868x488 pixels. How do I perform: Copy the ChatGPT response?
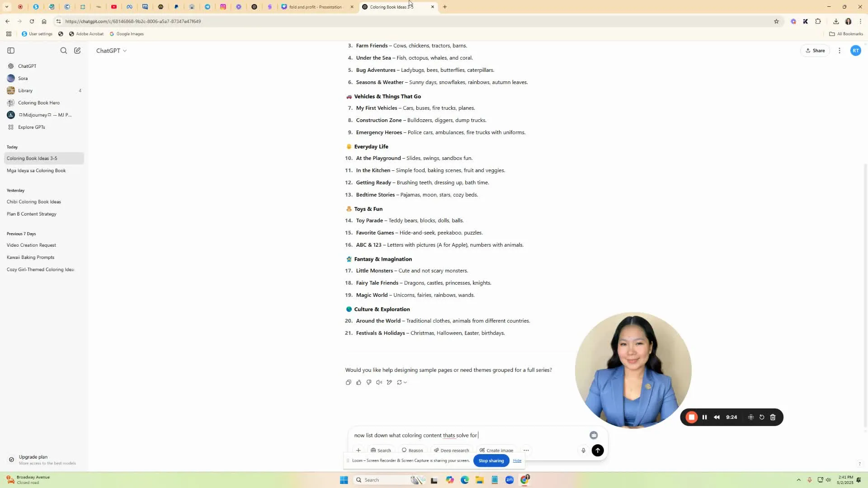coord(348,382)
